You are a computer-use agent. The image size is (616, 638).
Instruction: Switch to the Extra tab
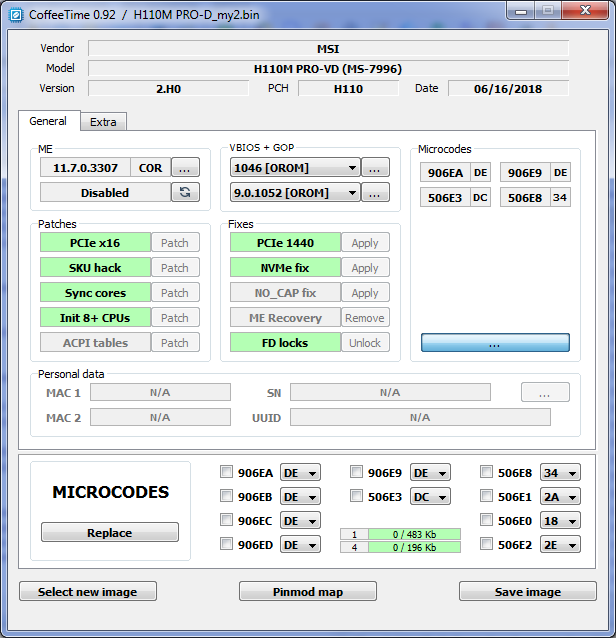(103, 122)
